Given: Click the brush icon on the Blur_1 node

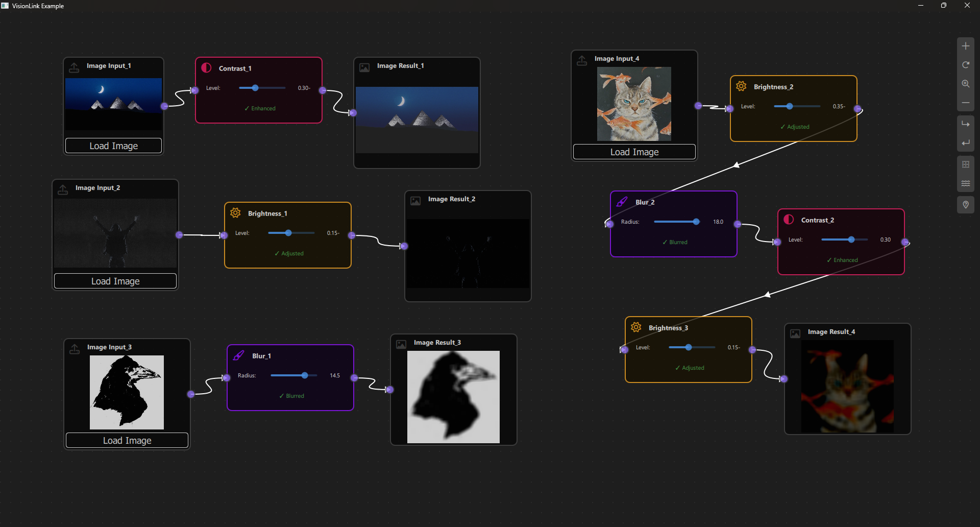Looking at the screenshot, I should [238, 355].
